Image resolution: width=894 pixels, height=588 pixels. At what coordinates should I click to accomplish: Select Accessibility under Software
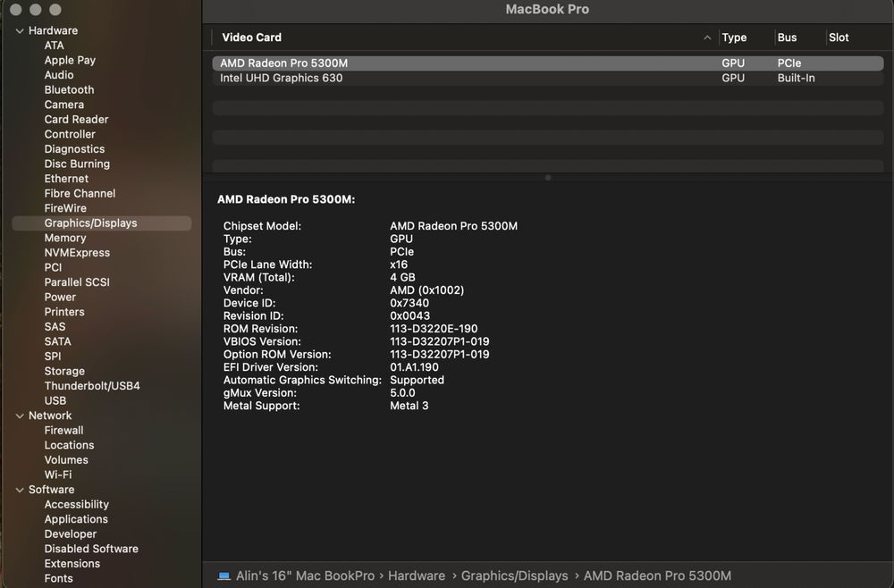pos(76,505)
